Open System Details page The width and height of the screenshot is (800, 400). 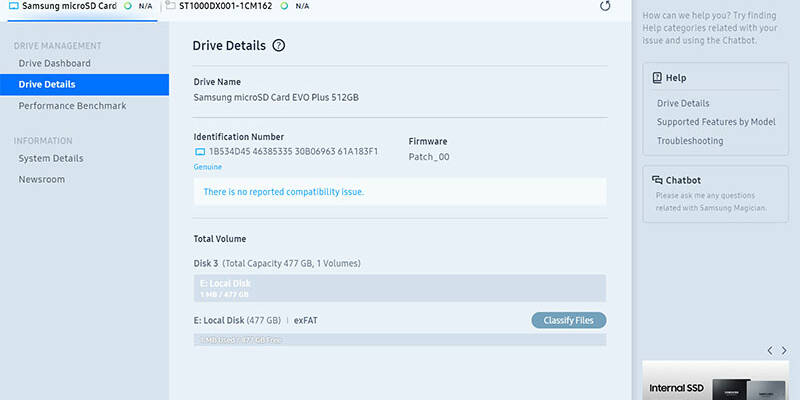[x=51, y=158]
